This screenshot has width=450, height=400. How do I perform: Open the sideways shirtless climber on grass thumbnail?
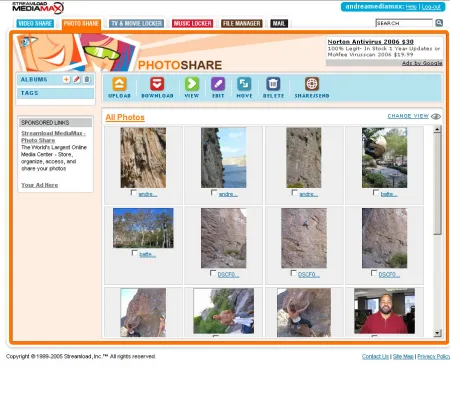tap(223, 311)
